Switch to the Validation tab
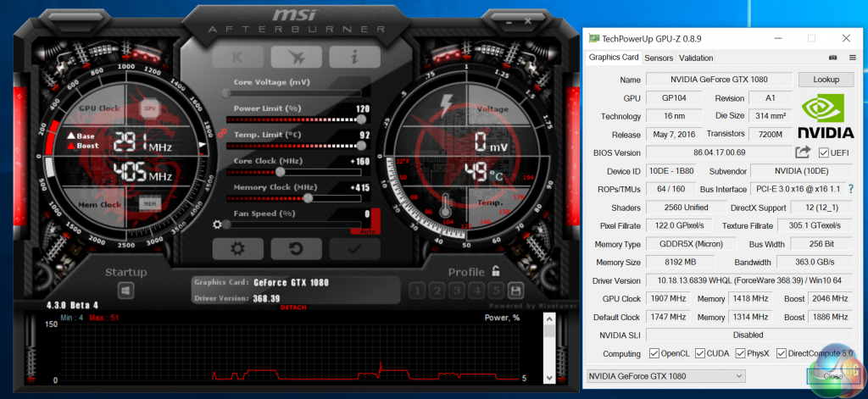 (x=696, y=58)
